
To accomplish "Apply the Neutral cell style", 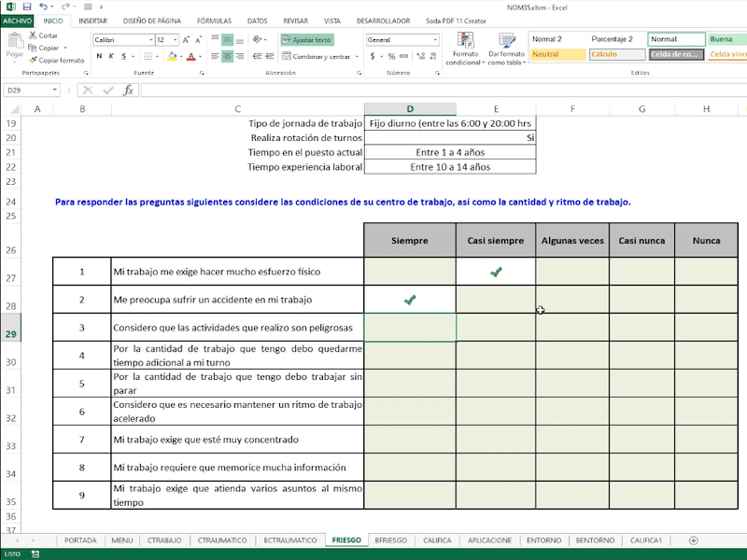I will click(557, 54).
